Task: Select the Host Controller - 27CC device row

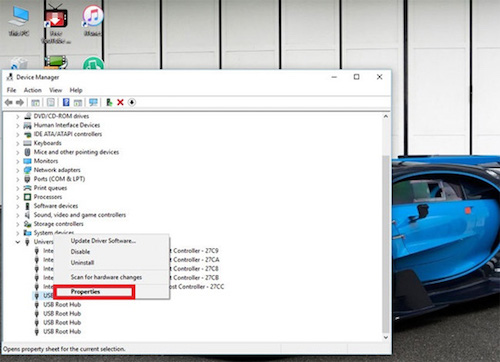Action: (x=197, y=287)
